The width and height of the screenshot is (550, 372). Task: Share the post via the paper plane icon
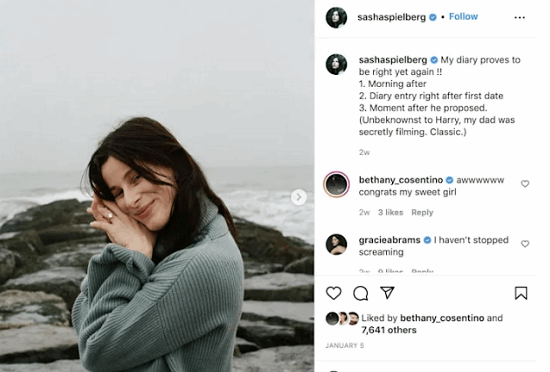[387, 293]
